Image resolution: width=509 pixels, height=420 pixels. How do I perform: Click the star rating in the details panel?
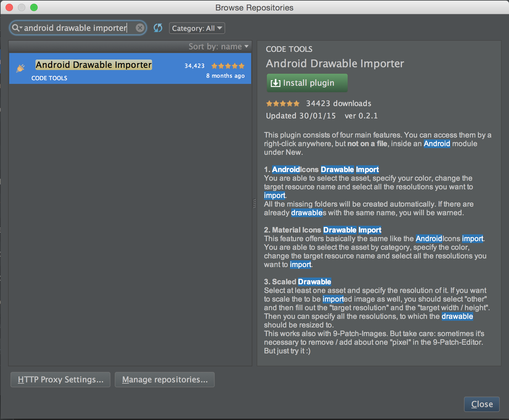(283, 103)
